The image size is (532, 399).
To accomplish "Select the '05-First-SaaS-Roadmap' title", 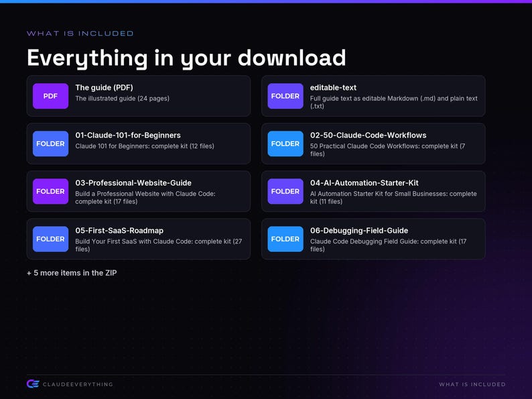I will coord(119,231).
